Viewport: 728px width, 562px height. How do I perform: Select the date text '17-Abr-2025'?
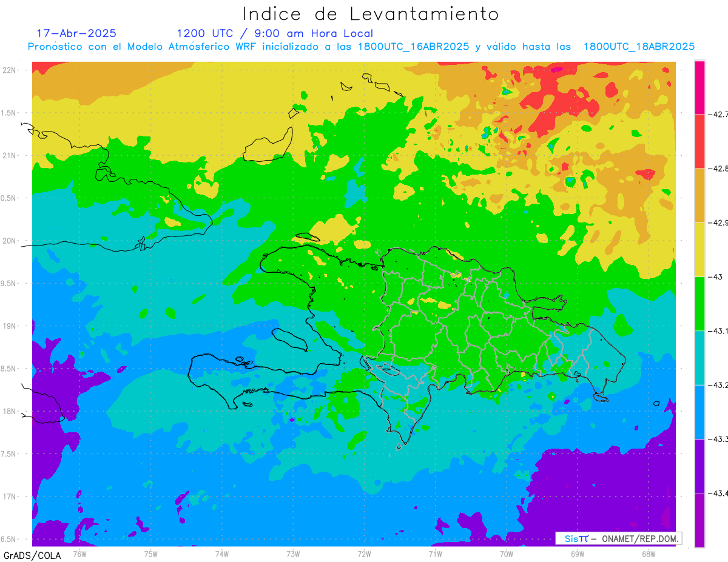[76, 33]
